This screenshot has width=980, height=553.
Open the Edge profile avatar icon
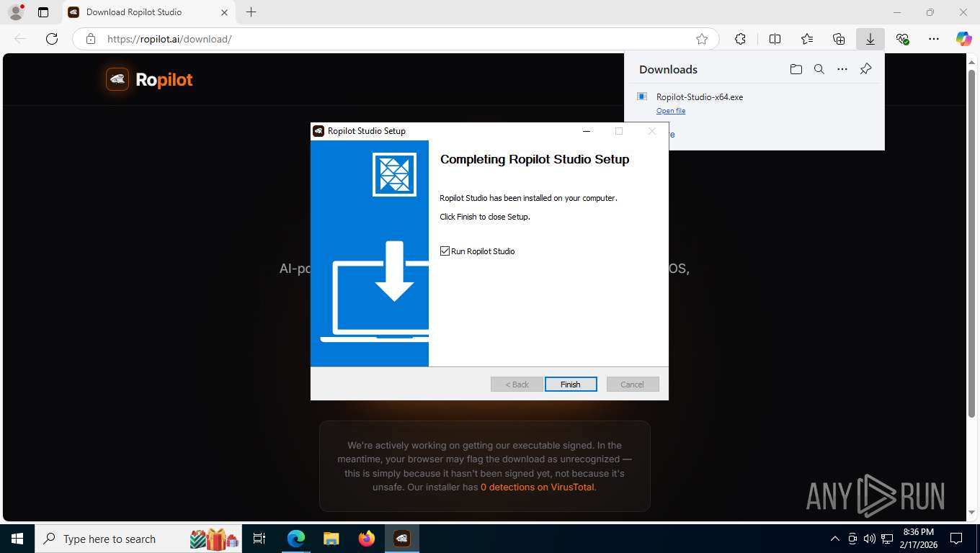coord(16,12)
